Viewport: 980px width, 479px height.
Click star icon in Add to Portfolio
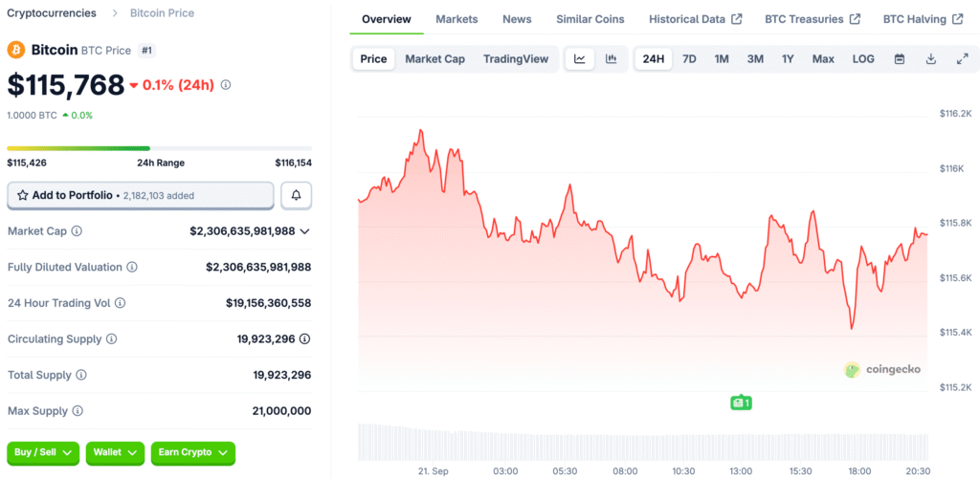23,195
